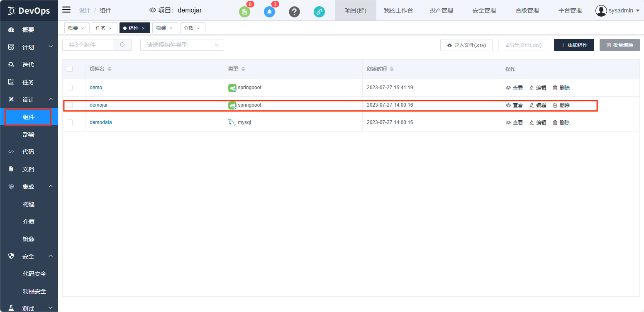
Task: Switch to 项目(群) top navigation tab
Action: pyautogui.click(x=356, y=10)
